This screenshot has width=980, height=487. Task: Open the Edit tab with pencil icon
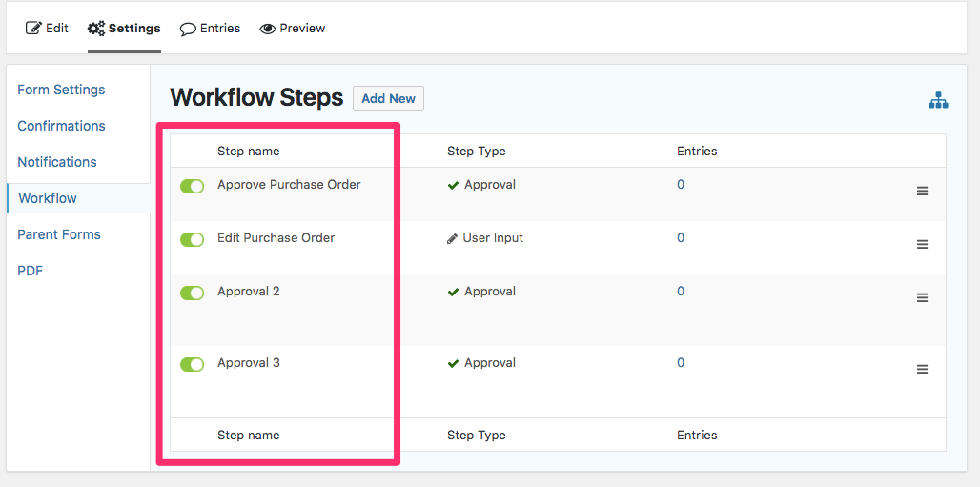[47, 29]
